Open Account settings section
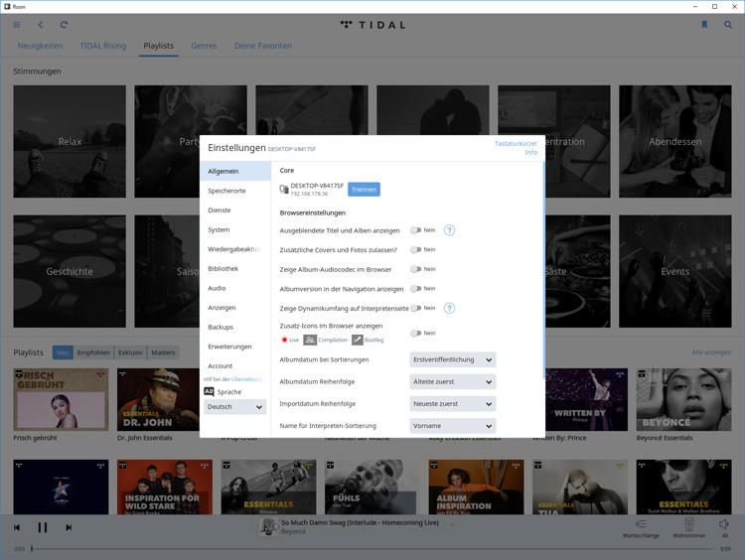745x560 pixels. click(235, 365)
